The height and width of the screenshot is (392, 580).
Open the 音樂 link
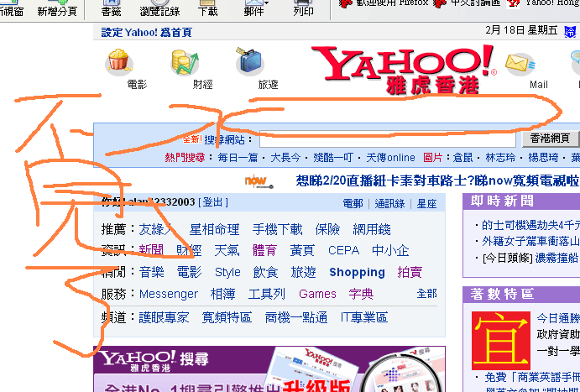pyautogui.click(x=151, y=273)
